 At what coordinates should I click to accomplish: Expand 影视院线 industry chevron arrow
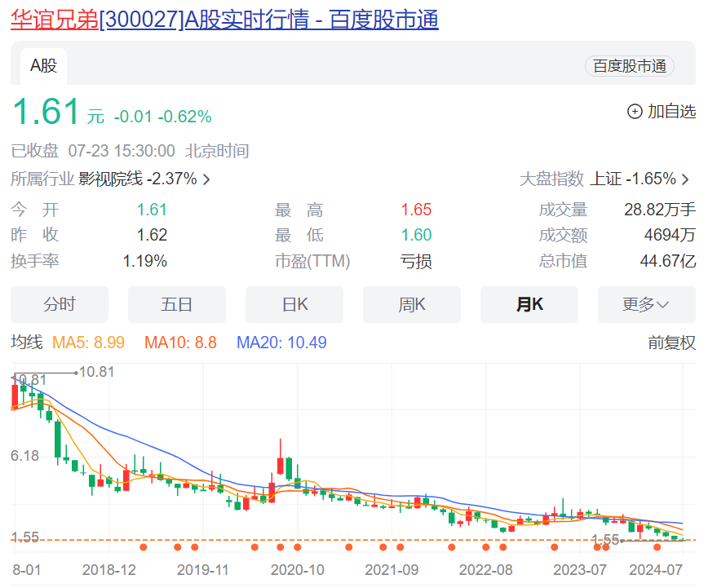click(x=206, y=179)
